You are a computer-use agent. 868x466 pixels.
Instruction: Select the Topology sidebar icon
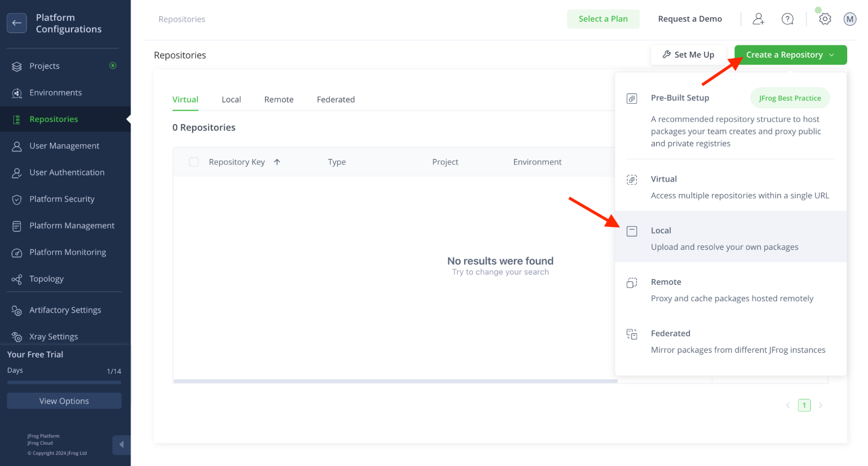(x=17, y=279)
